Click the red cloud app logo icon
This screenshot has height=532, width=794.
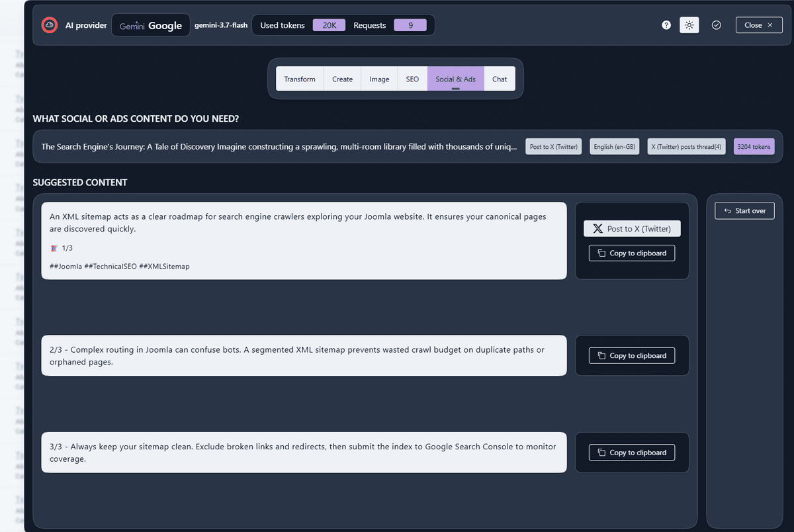[50, 25]
